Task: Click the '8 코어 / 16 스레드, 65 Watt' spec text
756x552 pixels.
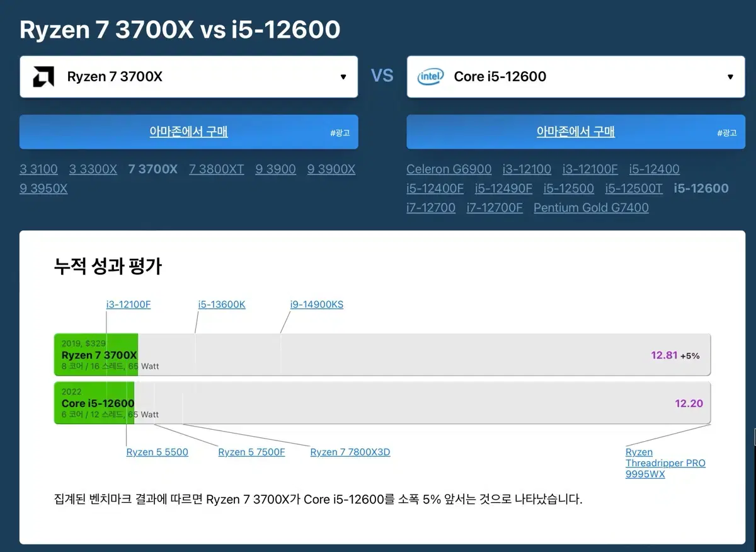Action: [110, 366]
